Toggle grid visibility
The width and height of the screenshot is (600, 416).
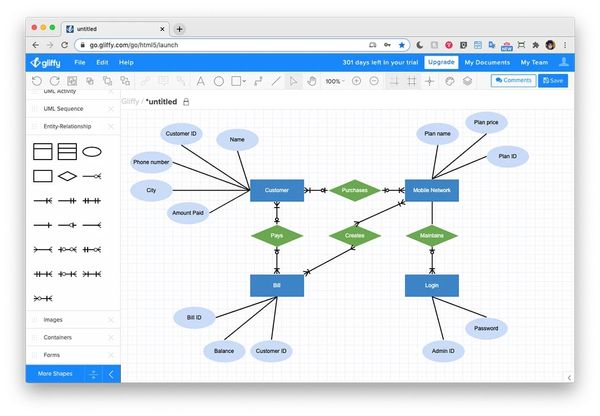pyautogui.click(x=412, y=81)
